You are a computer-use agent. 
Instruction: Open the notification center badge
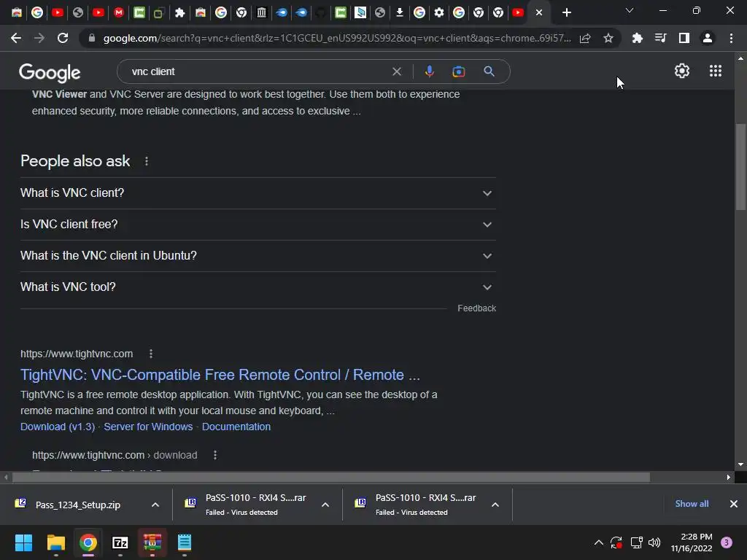click(727, 542)
